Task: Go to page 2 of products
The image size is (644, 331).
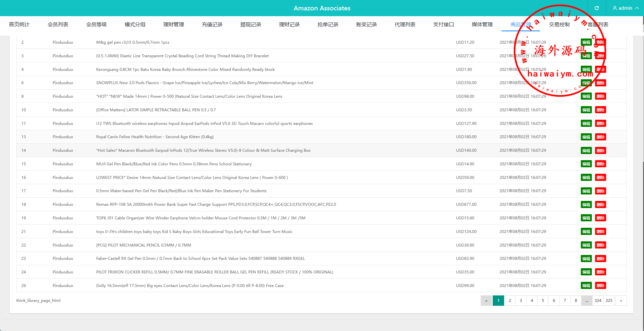Action: coord(510,301)
